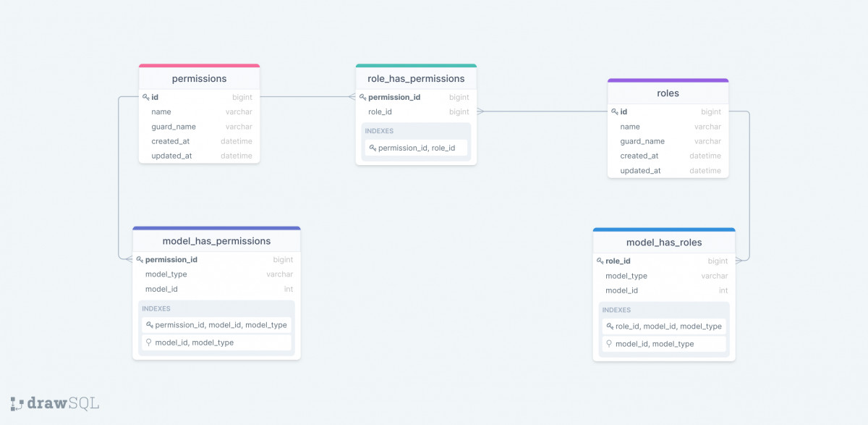Click the key icon beside permissions id

(145, 97)
